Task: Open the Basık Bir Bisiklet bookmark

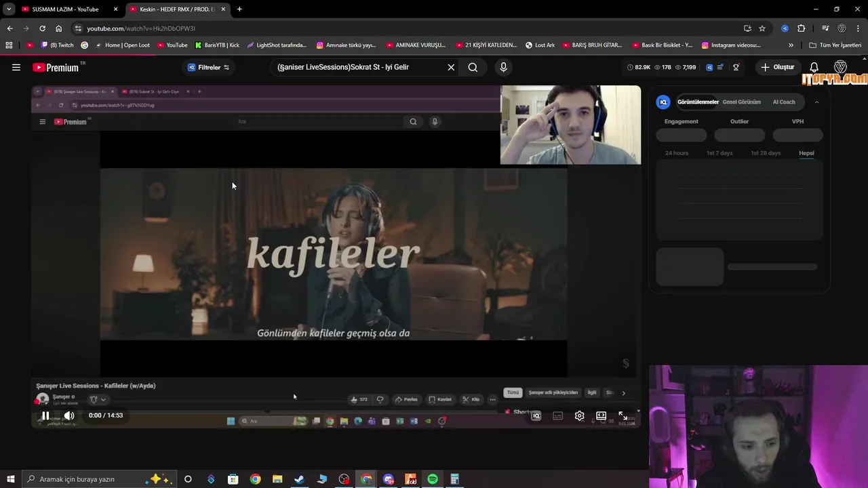Action: click(x=662, y=45)
